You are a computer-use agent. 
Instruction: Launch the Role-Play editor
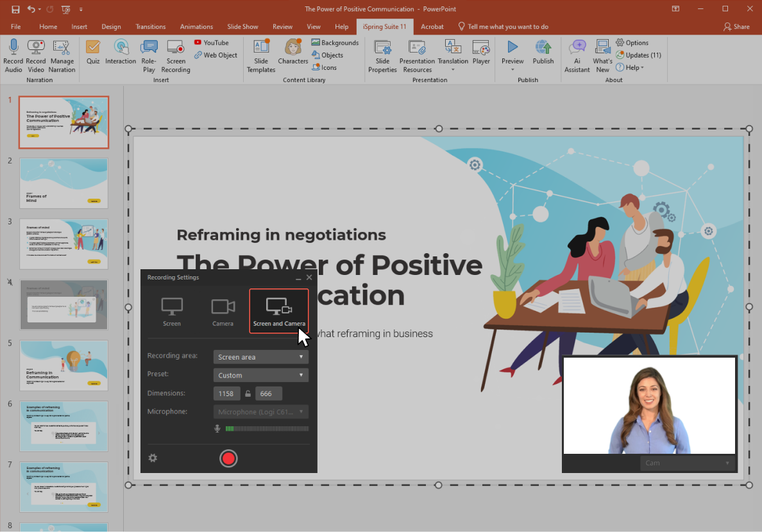(x=149, y=55)
